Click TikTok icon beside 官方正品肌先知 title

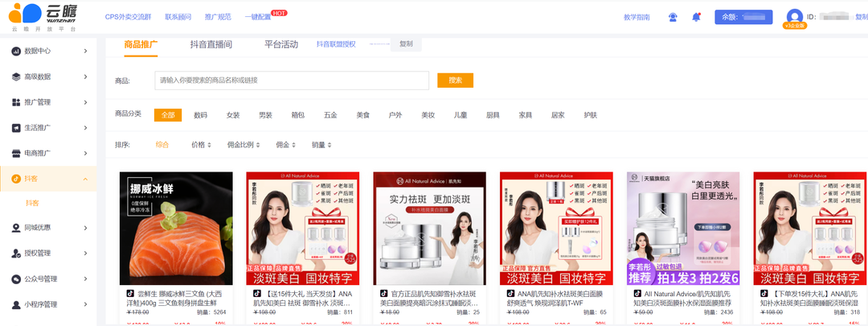pyautogui.click(x=383, y=293)
